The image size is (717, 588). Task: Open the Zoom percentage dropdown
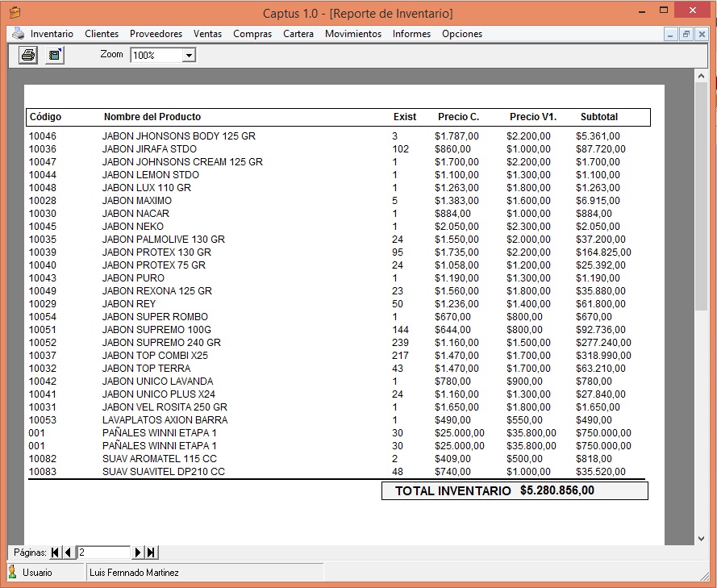pos(189,56)
